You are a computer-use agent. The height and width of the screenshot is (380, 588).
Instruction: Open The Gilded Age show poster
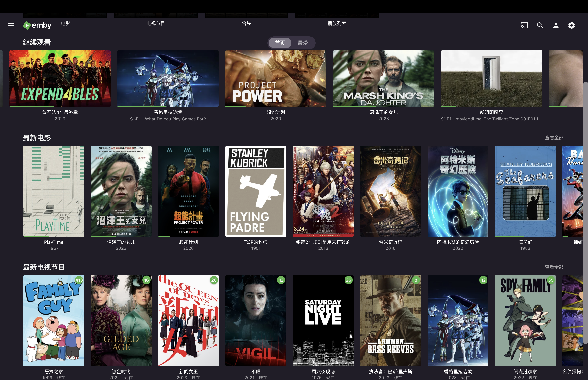pyautogui.click(x=121, y=321)
